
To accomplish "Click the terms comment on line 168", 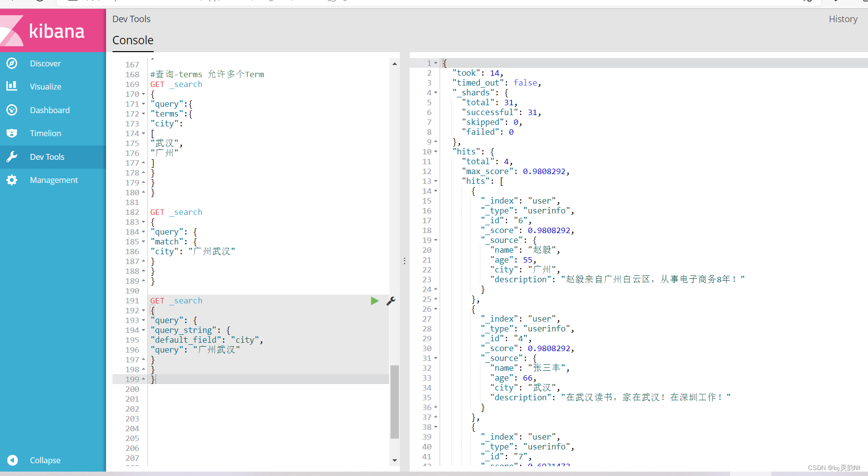I will [x=207, y=74].
